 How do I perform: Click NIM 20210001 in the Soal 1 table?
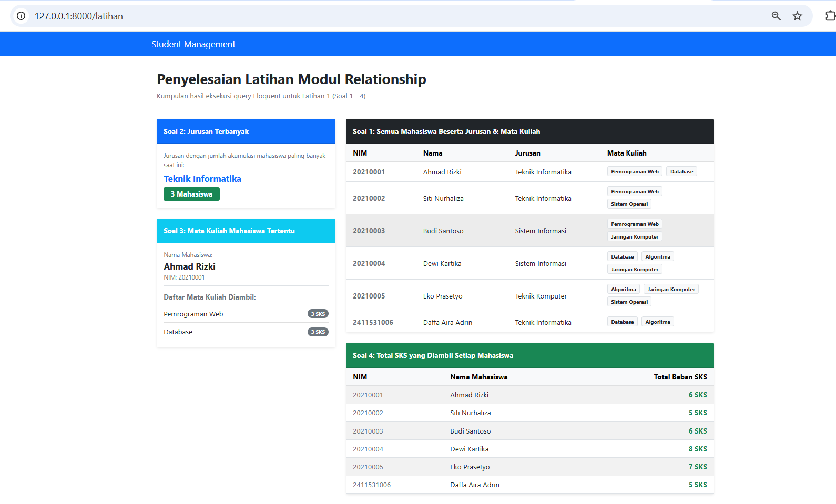[x=369, y=172]
